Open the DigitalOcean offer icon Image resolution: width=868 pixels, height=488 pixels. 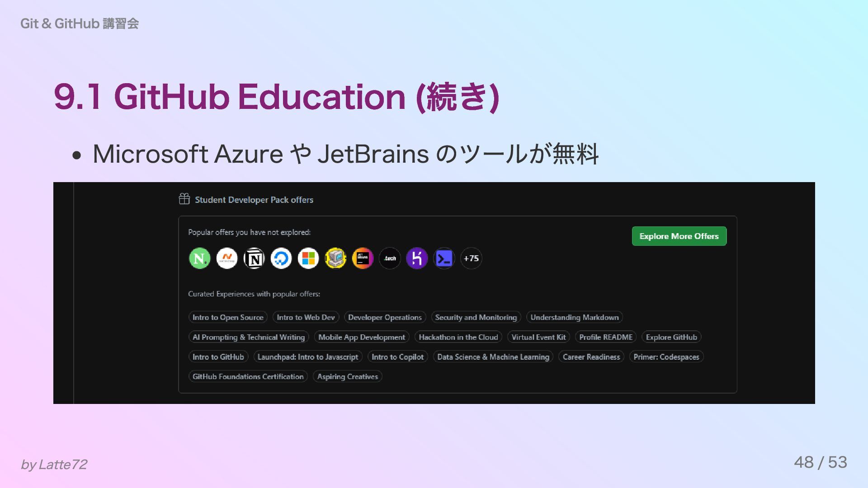[x=281, y=258]
